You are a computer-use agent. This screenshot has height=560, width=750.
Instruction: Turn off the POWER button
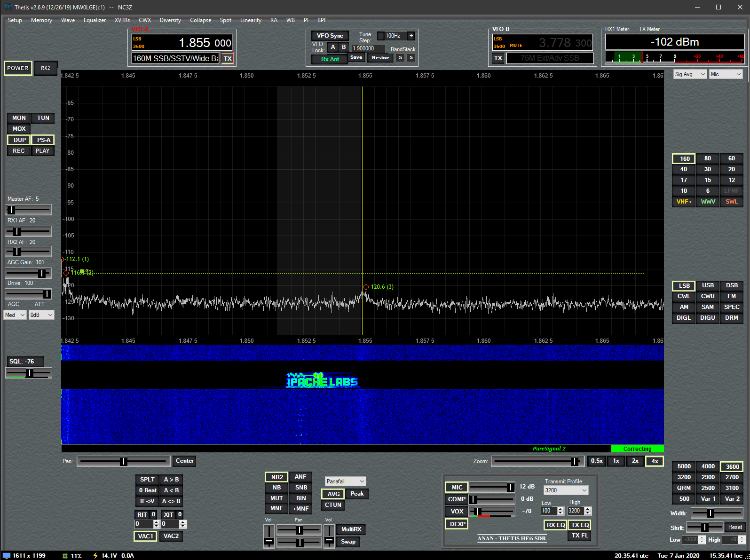click(18, 68)
